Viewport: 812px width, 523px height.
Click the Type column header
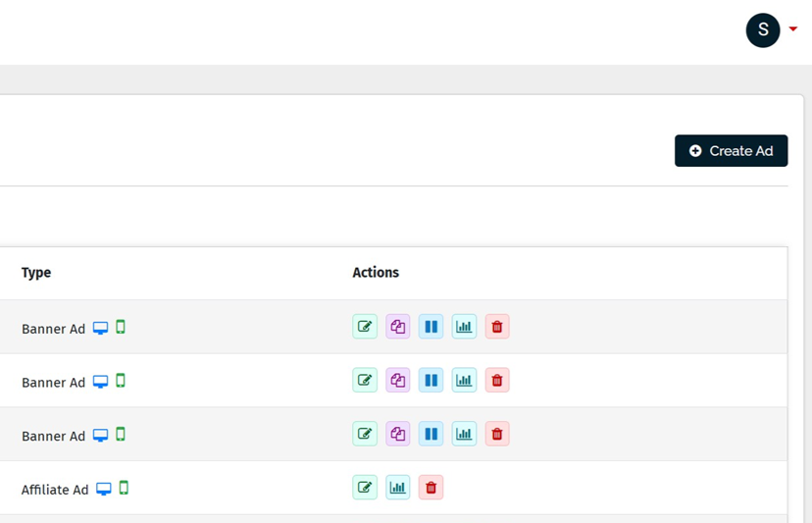pos(36,273)
